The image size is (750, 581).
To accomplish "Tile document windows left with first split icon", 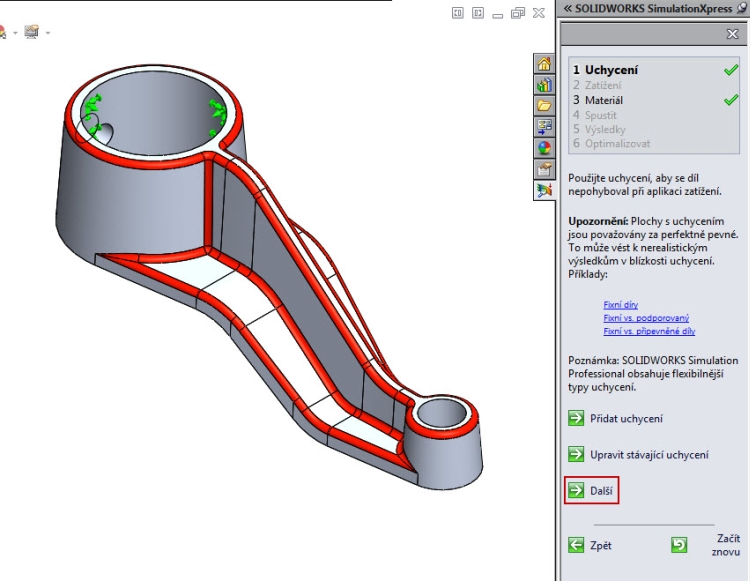I will [457, 13].
